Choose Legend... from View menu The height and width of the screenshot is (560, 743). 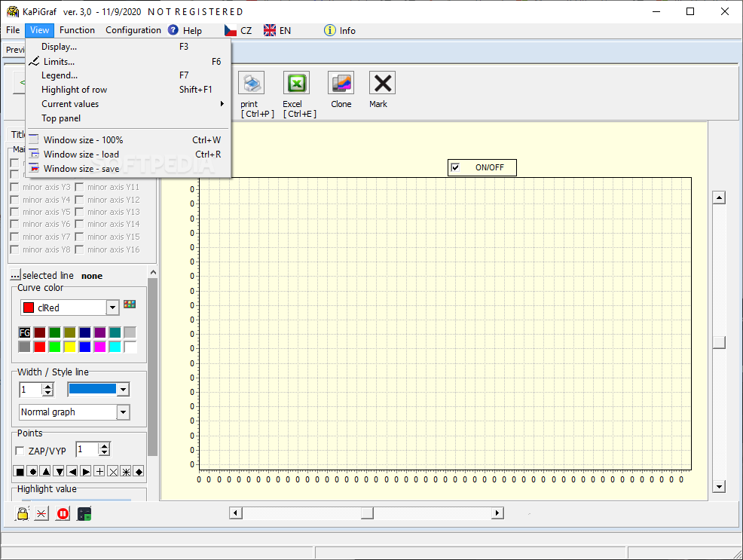coord(128,75)
